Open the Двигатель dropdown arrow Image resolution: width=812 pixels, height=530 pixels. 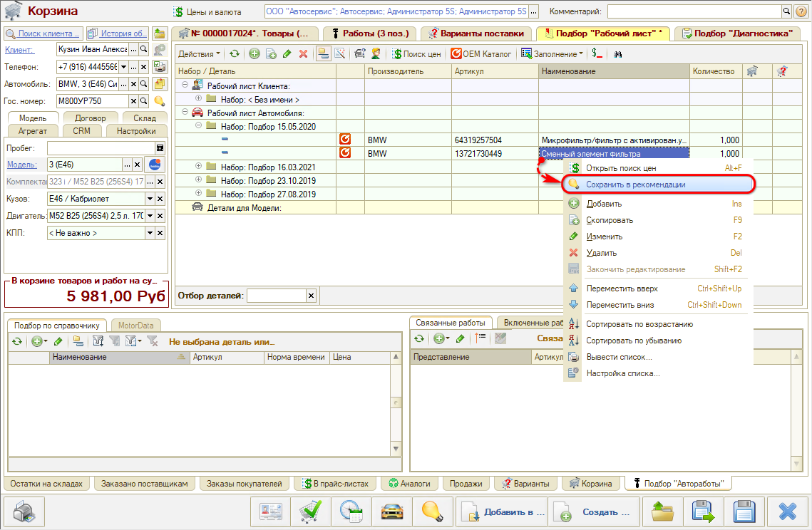[x=150, y=216]
